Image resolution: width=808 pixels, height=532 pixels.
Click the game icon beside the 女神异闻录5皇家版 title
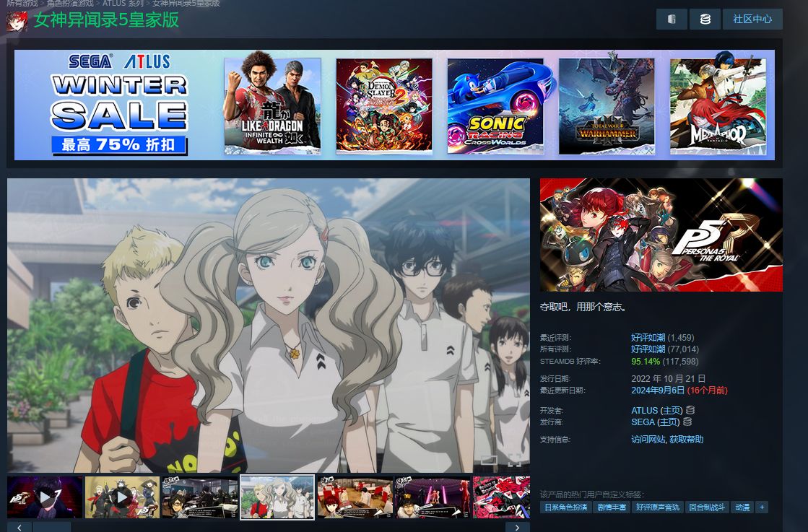(17, 21)
